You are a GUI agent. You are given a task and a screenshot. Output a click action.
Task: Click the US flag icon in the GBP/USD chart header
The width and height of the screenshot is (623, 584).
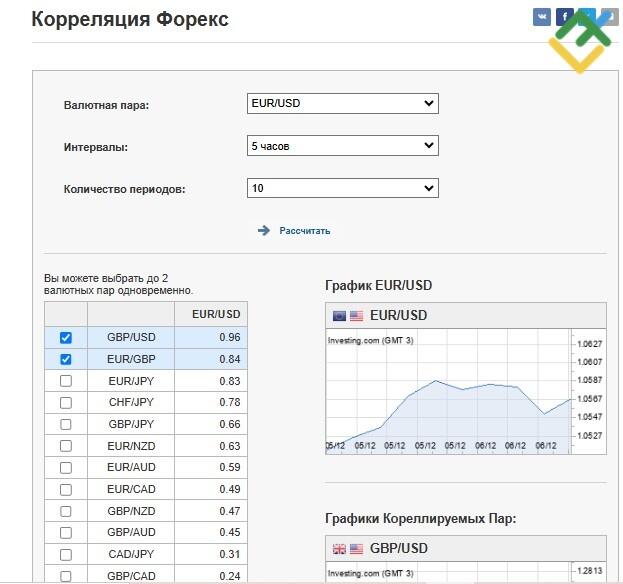click(x=356, y=549)
